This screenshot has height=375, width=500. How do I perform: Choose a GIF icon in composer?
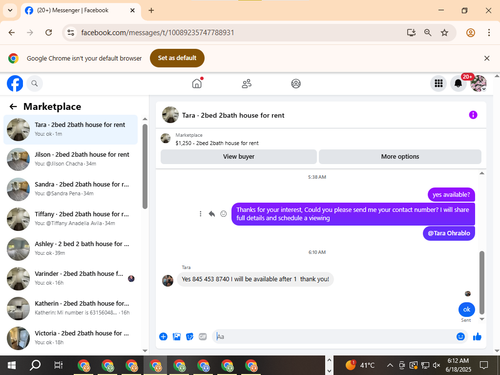(x=203, y=337)
